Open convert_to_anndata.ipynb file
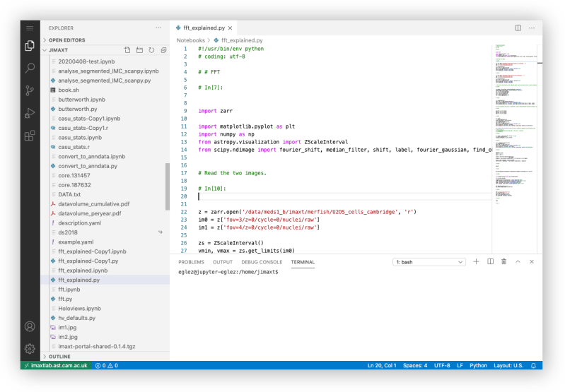 coord(91,157)
